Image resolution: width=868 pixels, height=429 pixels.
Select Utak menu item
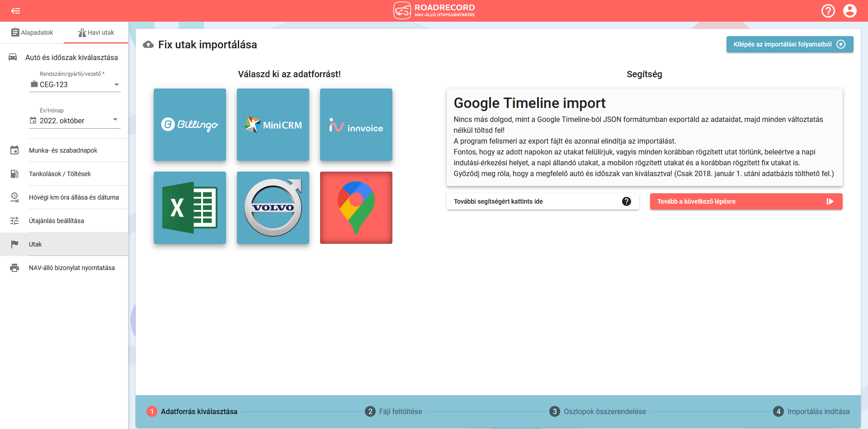point(64,244)
